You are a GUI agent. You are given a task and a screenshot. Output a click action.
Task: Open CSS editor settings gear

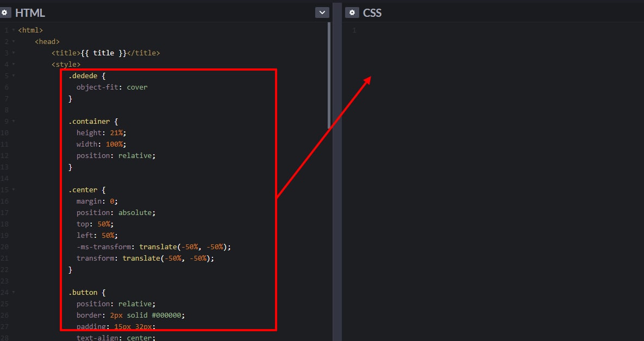[352, 12]
